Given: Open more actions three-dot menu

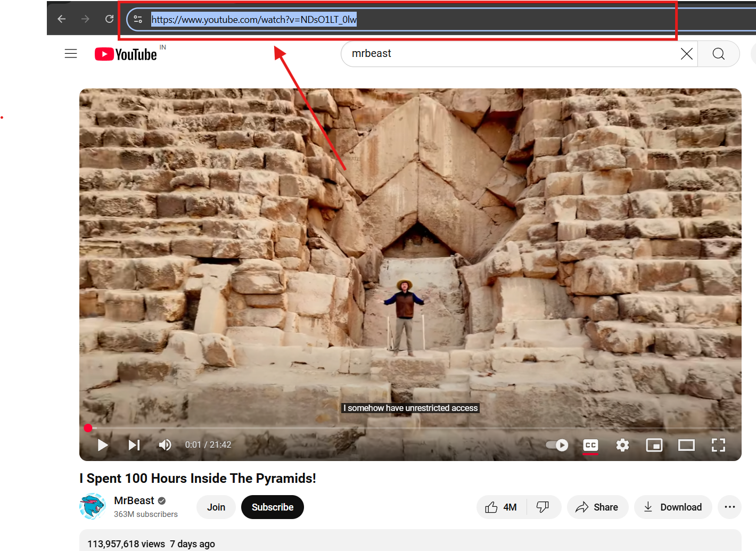Looking at the screenshot, I should point(730,507).
